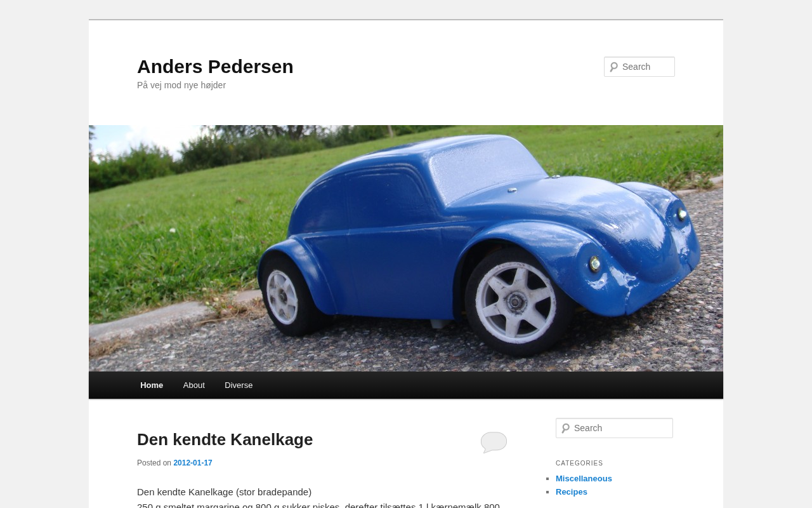This screenshot has width=812, height=508.
Task: Open the Miscellaneous category link
Action: [x=584, y=479]
